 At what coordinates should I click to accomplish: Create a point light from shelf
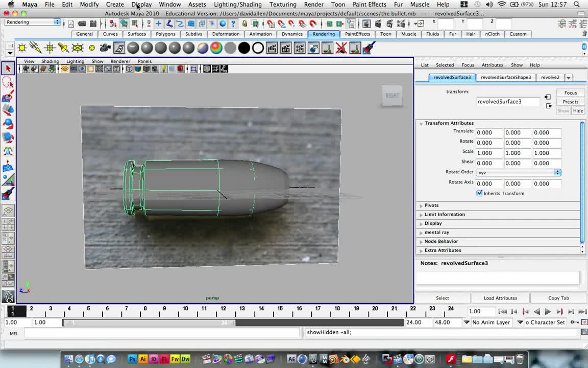(50, 48)
